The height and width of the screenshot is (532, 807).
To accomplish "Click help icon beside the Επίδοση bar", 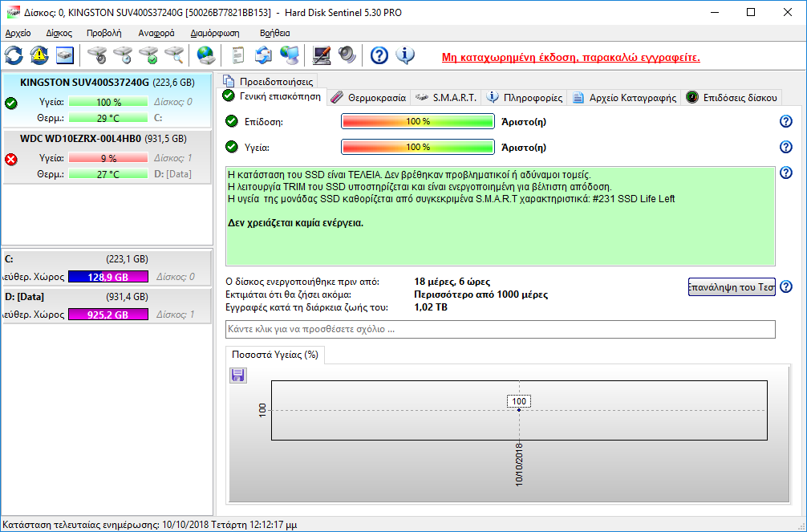I will click(786, 121).
